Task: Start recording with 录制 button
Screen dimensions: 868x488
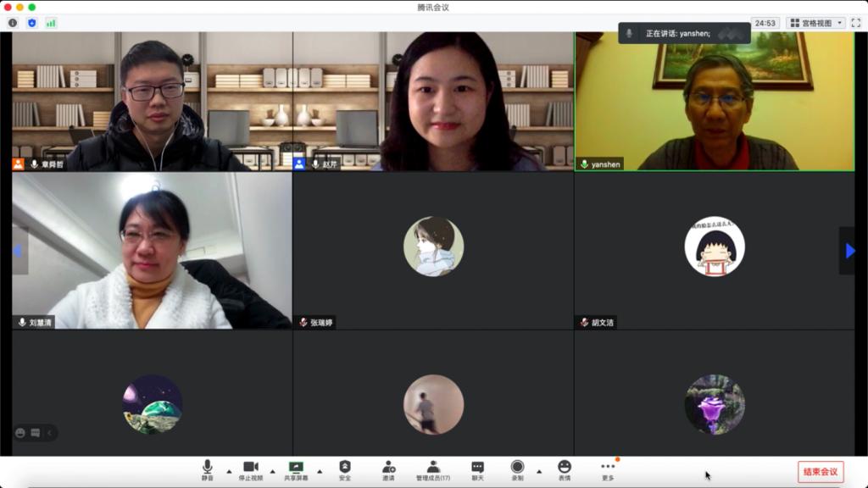Action: click(517, 470)
